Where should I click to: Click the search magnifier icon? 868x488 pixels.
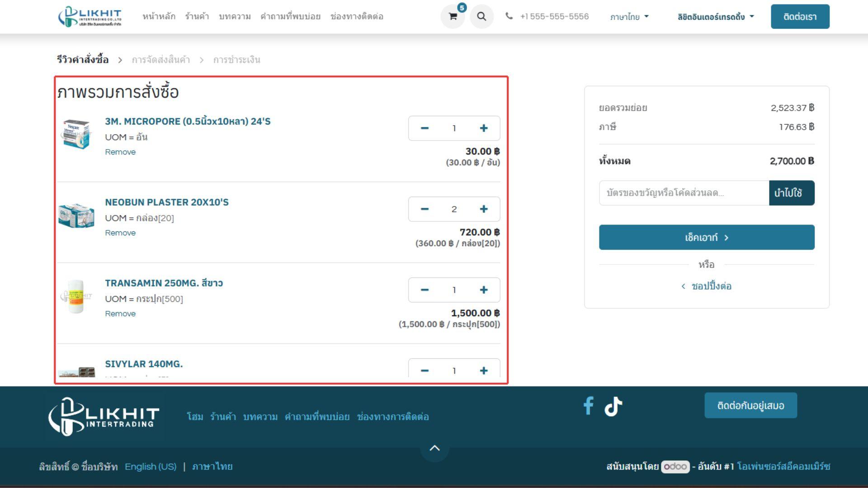481,17
